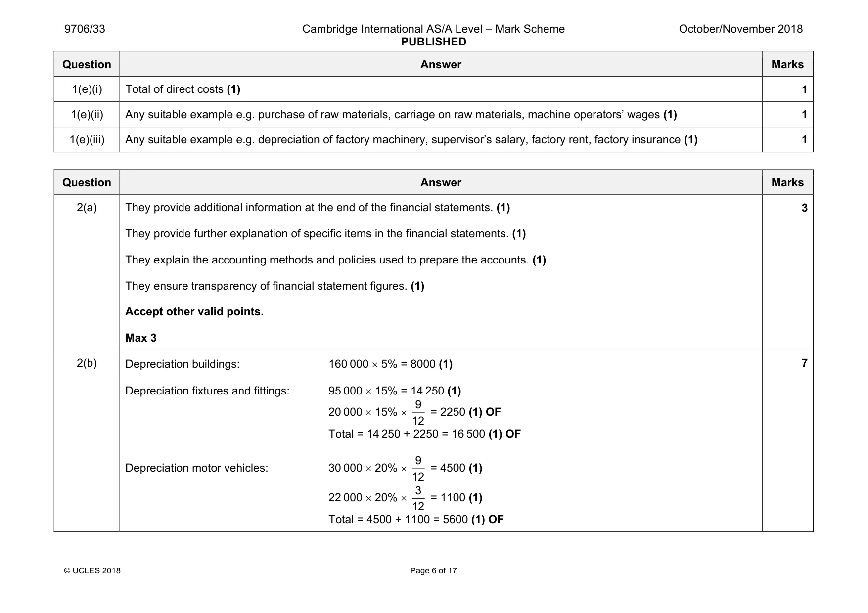868x613 pixels.
Task: Click the line 'They provide additional information at the end'
Action: pos(318,208)
